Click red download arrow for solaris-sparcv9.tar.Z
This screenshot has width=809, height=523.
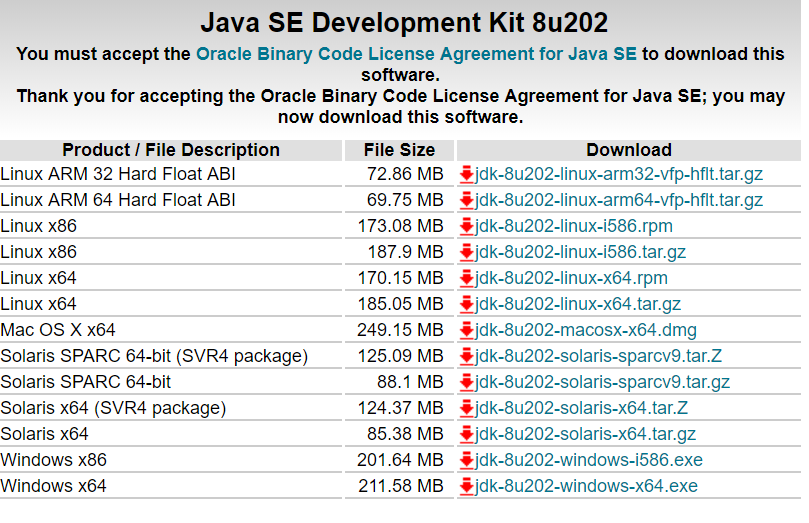(x=466, y=356)
